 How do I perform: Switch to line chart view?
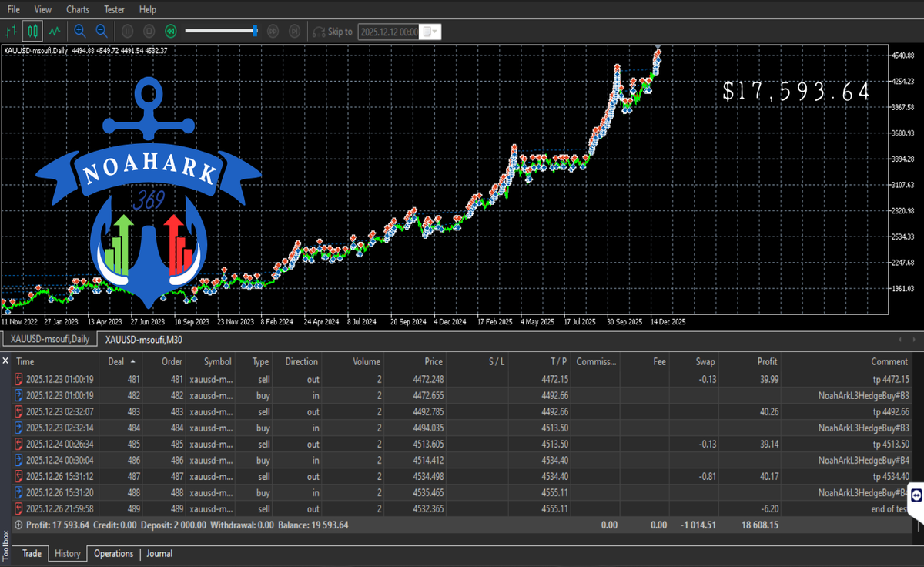click(x=54, y=32)
